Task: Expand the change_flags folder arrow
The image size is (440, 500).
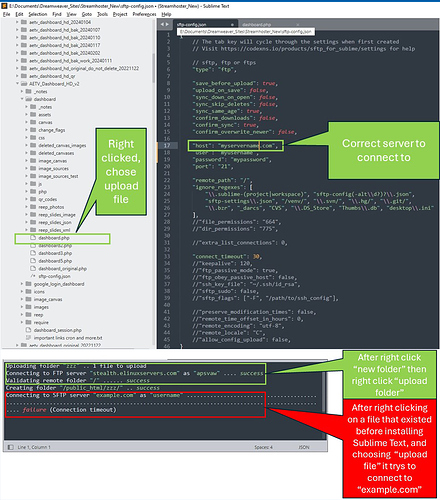Action: pos(26,130)
